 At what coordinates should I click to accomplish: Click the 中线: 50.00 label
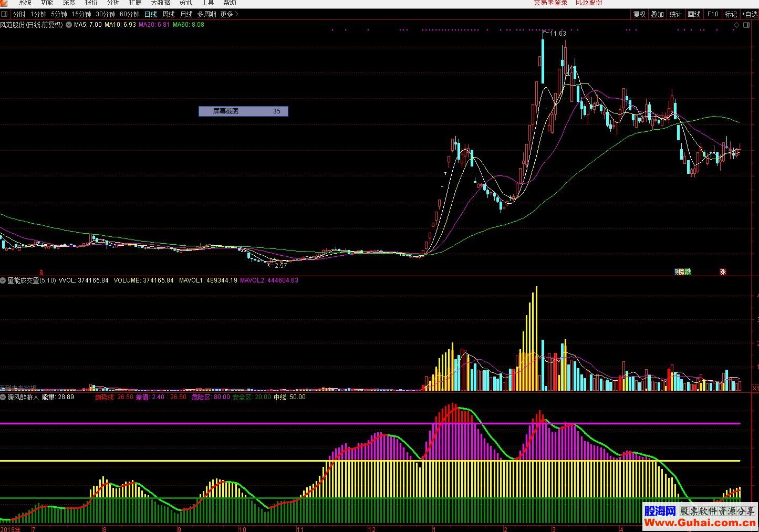290,397
